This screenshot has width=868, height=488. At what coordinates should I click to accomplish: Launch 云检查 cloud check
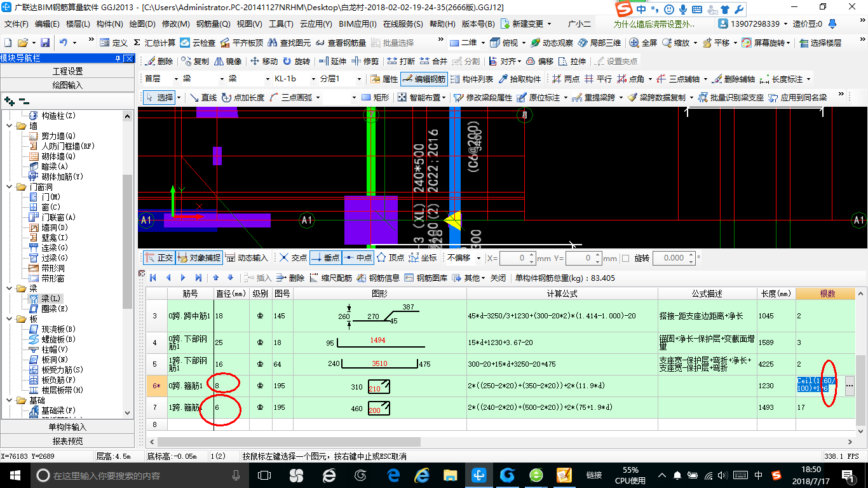pos(198,43)
